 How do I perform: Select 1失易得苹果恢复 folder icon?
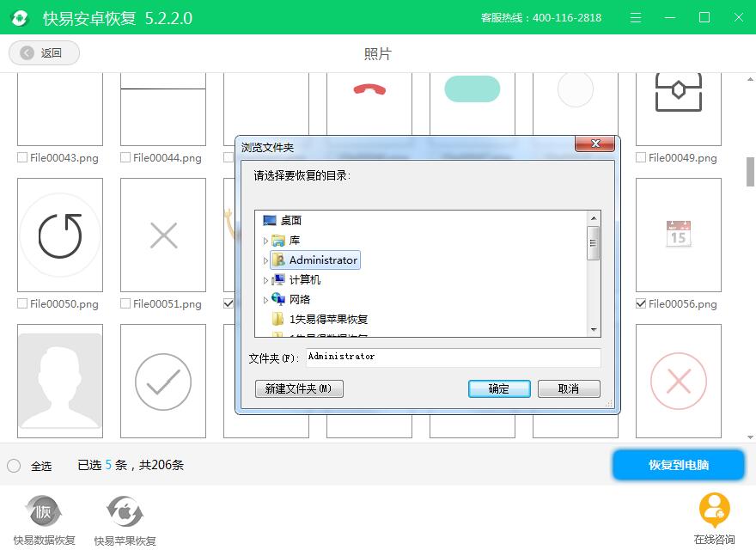(277, 319)
